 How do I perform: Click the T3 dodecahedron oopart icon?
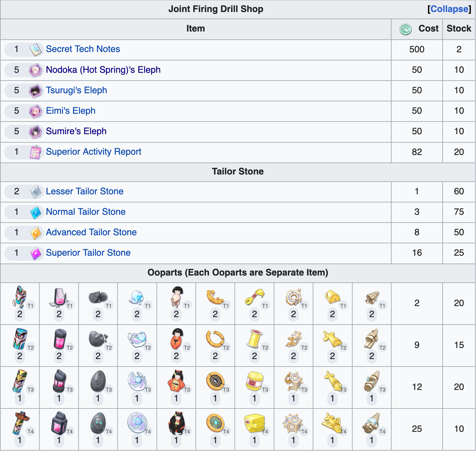click(293, 381)
